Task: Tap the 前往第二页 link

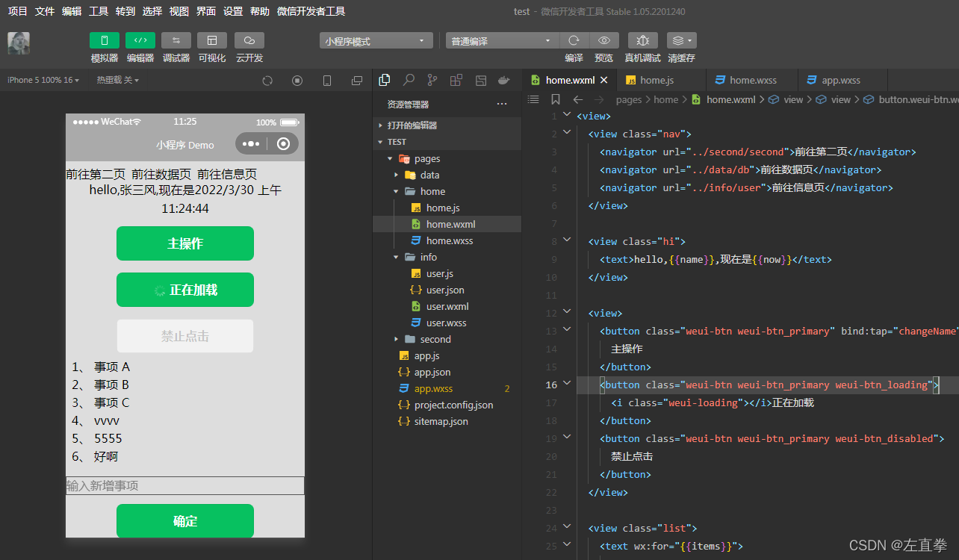Action: [x=96, y=174]
